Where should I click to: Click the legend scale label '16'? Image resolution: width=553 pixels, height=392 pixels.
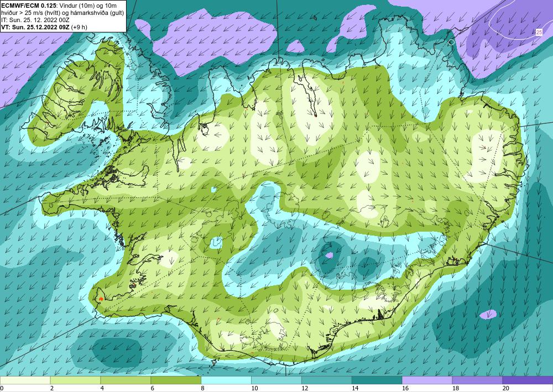[x=405, y=389]
